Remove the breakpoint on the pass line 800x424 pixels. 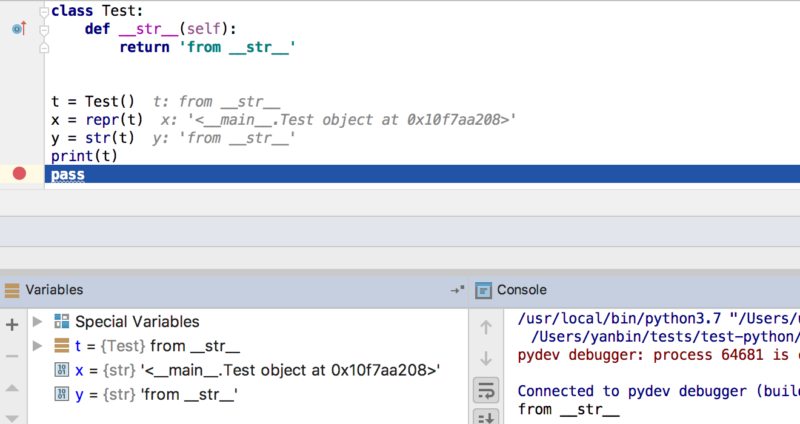19,174
